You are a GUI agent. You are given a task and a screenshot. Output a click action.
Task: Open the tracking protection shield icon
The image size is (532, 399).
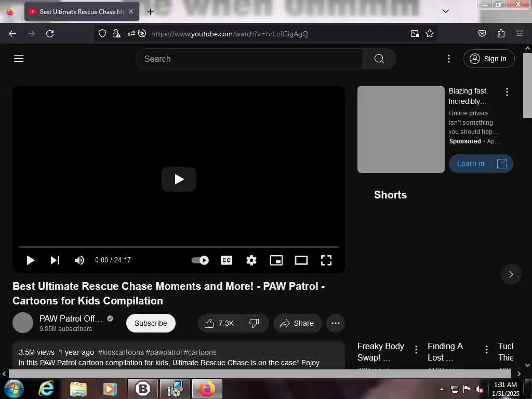(102, 33)
